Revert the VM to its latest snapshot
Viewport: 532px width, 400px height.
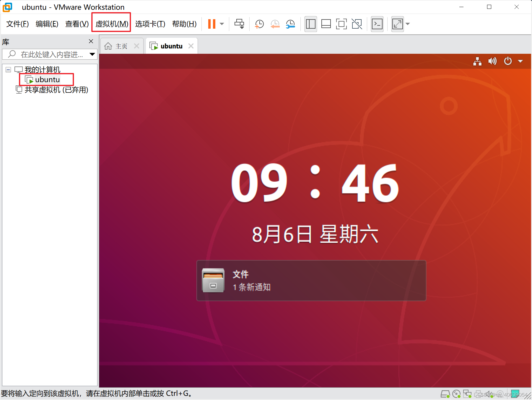coord(275,24)
